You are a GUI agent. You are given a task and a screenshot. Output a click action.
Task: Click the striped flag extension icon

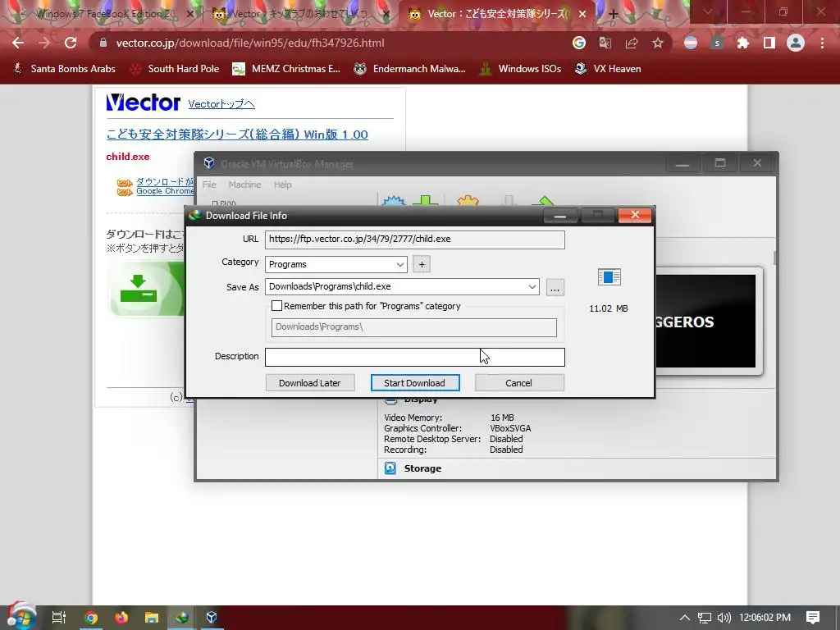(691, 43)
